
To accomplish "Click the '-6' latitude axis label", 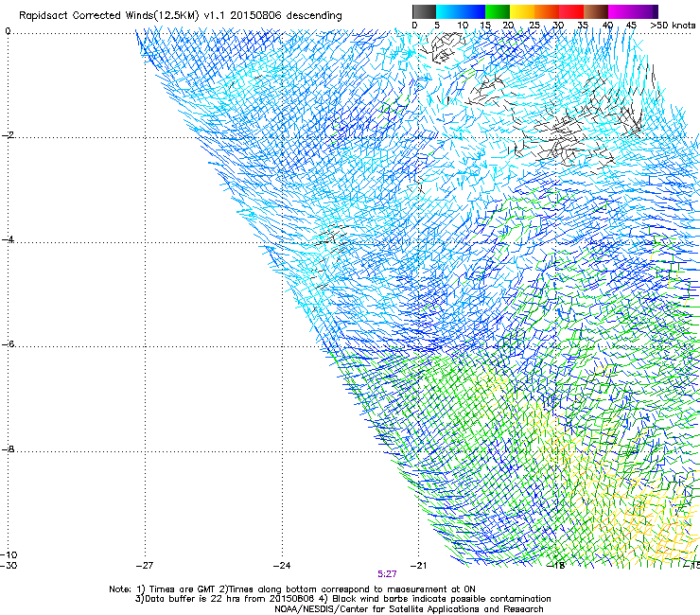I will 8,344.
